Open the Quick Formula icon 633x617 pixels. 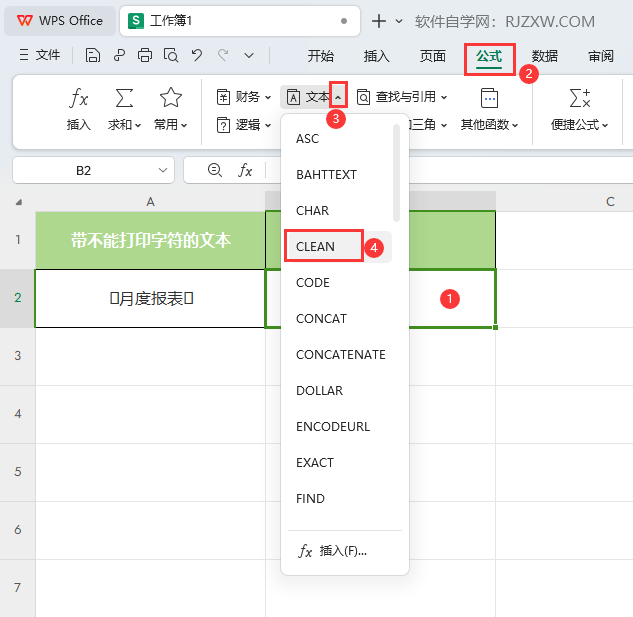coord(580,98)
